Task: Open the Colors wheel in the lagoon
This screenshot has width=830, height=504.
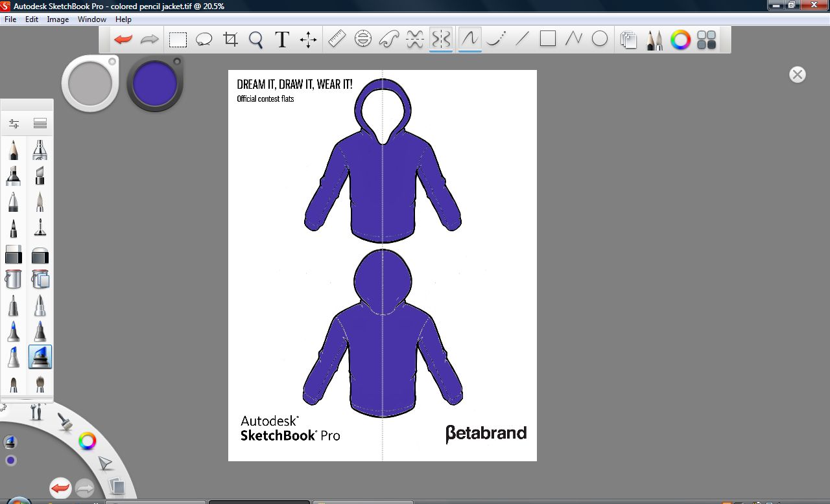Action: 88,442
